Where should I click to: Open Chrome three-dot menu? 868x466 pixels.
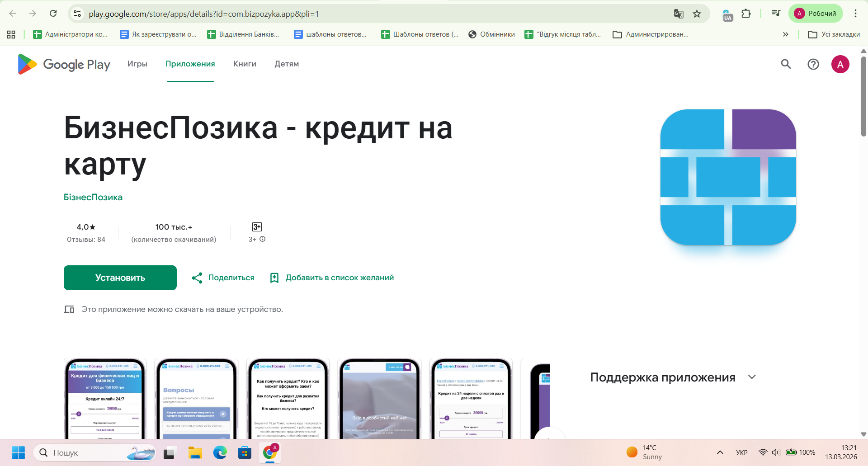[855, 14]
